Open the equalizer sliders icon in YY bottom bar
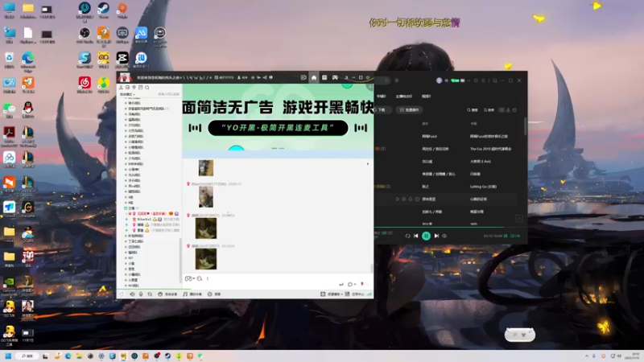The image size is (644, 362). point(150,294)
